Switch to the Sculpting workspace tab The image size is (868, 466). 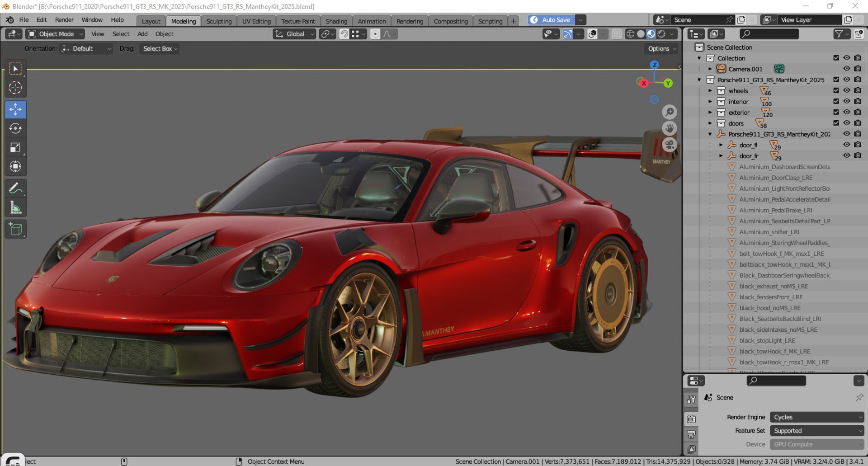click(x=219, y=21)
